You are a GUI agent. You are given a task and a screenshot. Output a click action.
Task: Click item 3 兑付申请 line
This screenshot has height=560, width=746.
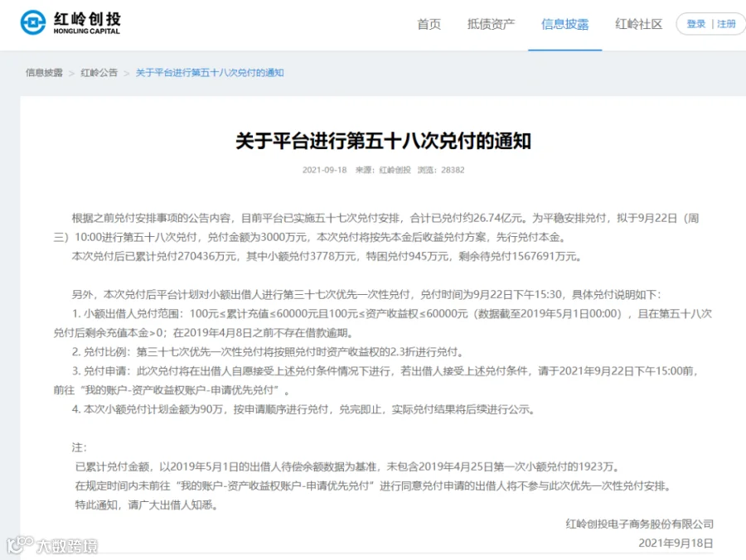(x=376, y=381)
